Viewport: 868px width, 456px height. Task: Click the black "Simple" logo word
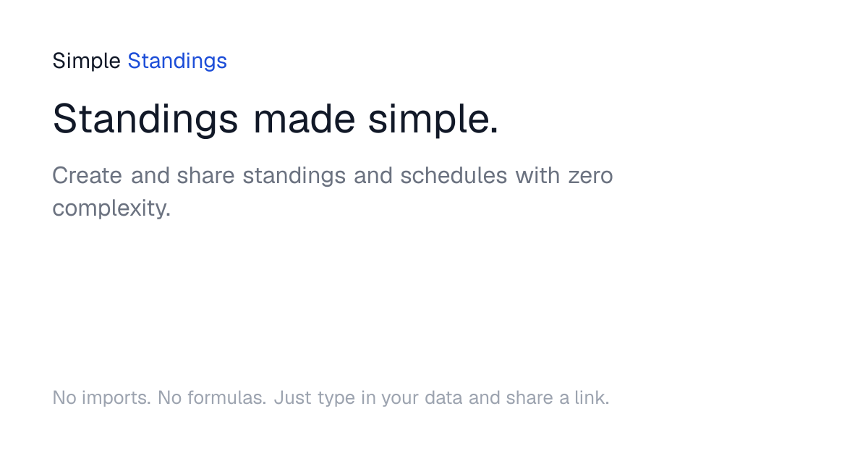coord(86,62)
